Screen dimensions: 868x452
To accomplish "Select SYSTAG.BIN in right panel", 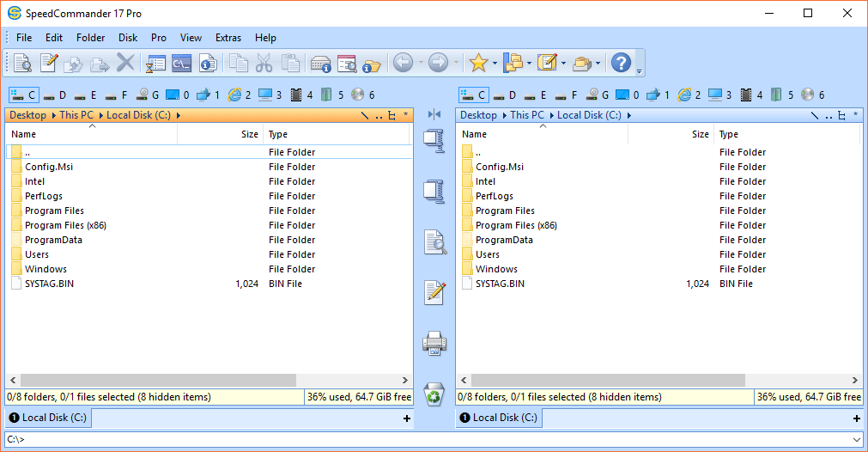I will pyautogui.click(x=500, y=284).
